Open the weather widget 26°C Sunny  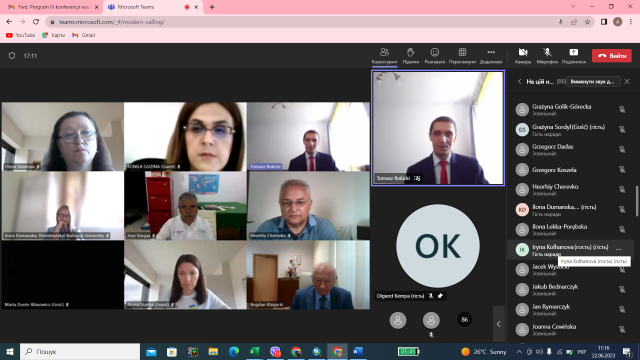pos(484,351)
